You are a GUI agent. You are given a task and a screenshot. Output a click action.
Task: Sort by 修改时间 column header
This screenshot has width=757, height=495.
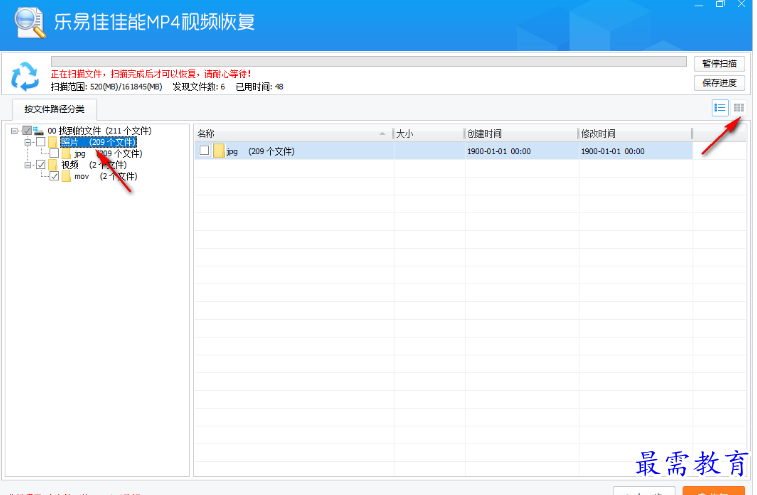[635, 134]
